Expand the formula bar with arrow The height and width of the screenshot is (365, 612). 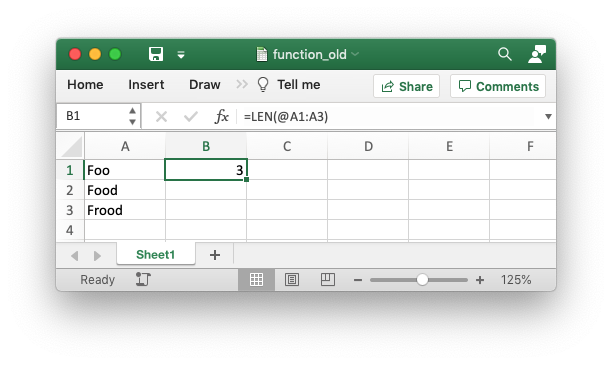point(548,116)
